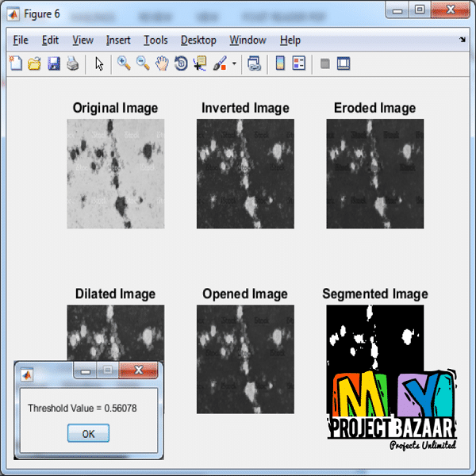Click the New Figure icon
The height and width of the screenshot is (476, 476).
pos(16,63)
